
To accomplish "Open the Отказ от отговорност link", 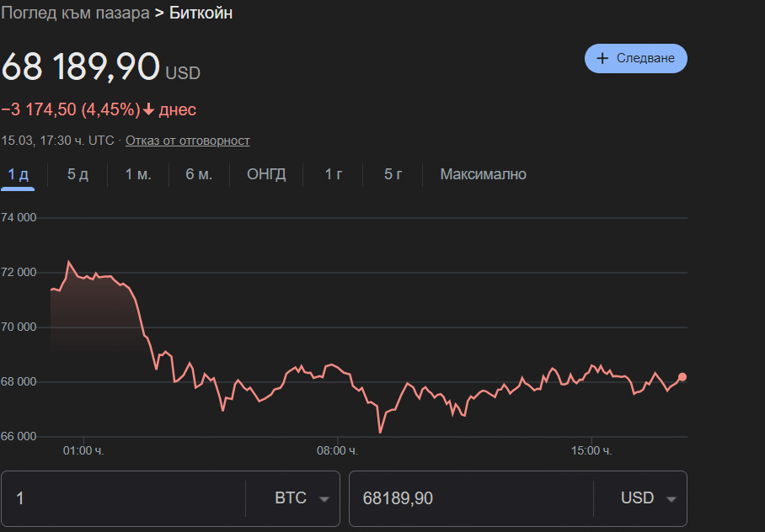I will (188, 141).
